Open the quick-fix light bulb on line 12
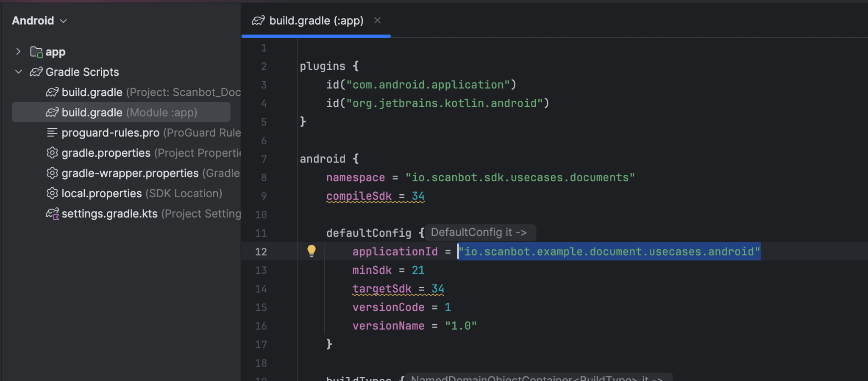The image size is (868, 381). point(312,251)
